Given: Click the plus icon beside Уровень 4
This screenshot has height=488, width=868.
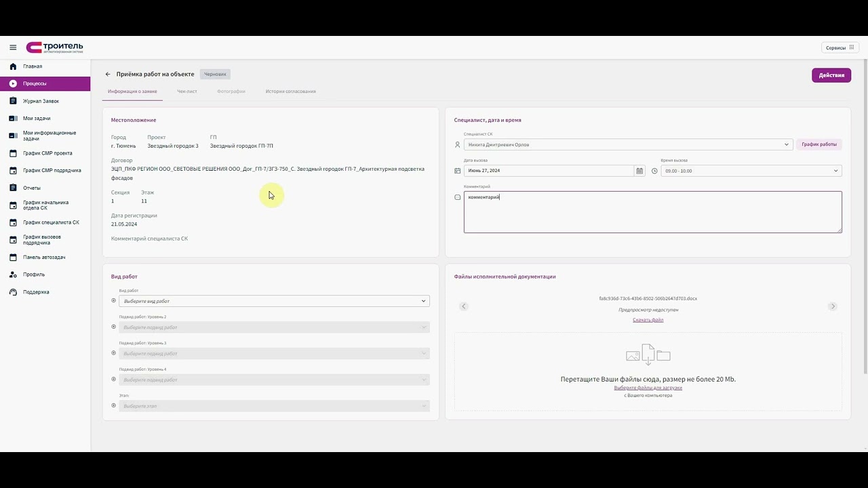Looking at the screenshot, I should [x=113, y=380].
